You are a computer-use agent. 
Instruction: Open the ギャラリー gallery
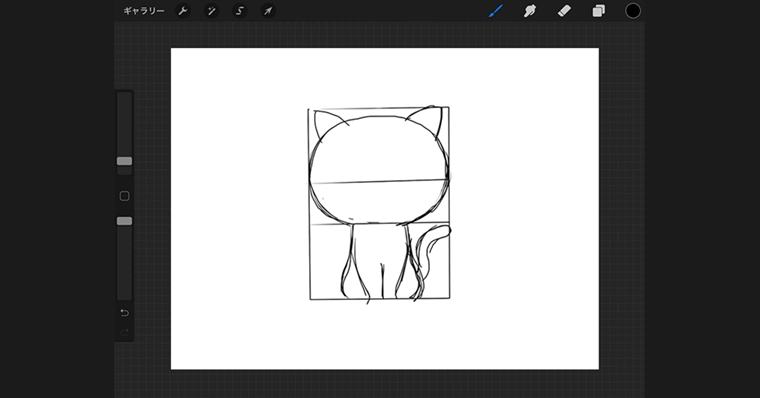143,11
